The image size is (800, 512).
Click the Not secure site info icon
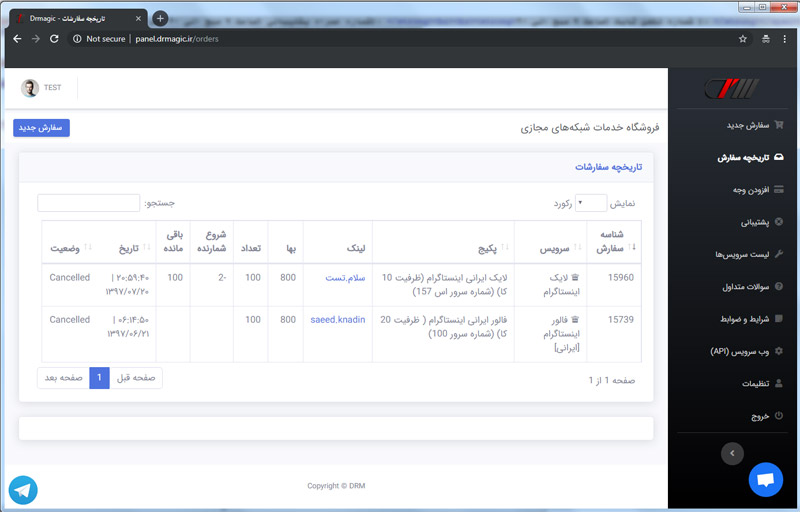tap(77, 39)
